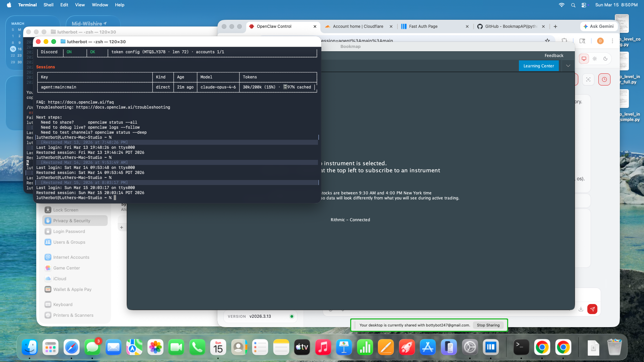Open Chrome three-dot menu
The width and height of the screenshot is (644, 362).
(x=612, y=41)
